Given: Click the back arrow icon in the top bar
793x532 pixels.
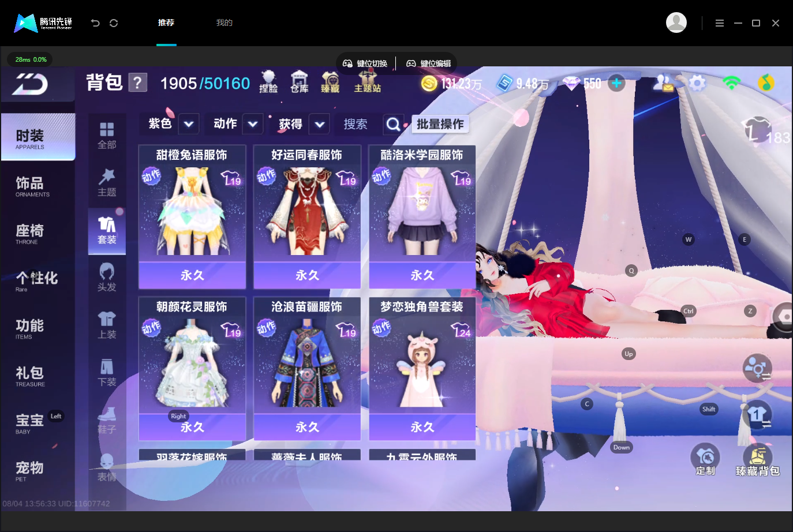Looking at the screenshot, I should tap(95, 23).
